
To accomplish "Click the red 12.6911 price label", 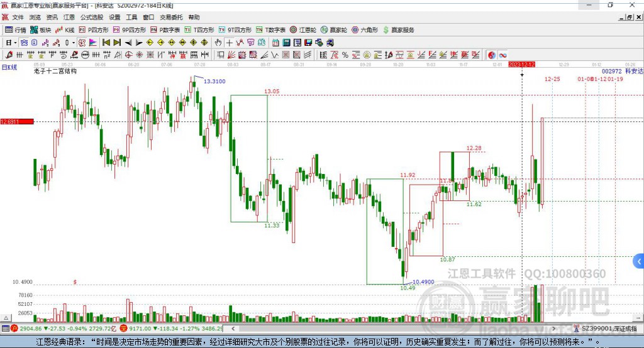I will coord(16,121).
